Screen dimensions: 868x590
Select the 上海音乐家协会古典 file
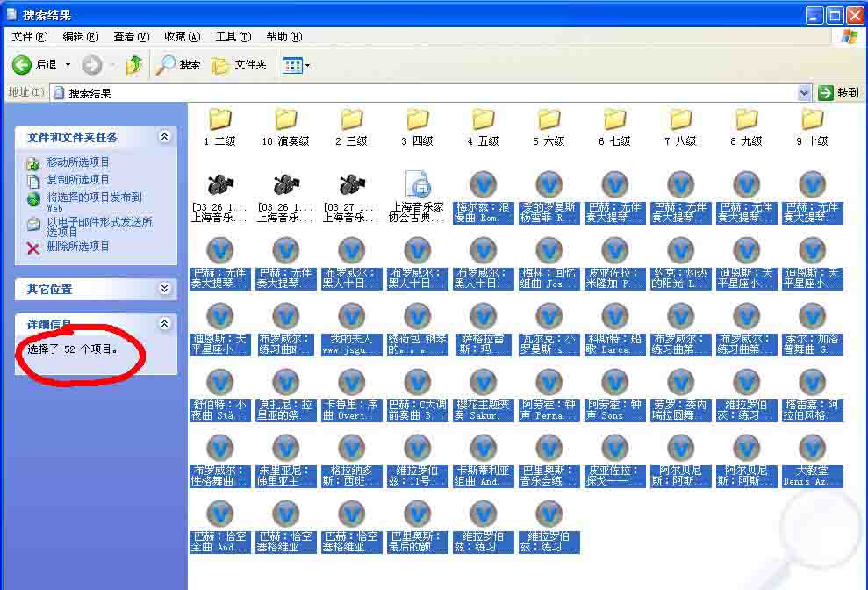click(x=417, y=189)
